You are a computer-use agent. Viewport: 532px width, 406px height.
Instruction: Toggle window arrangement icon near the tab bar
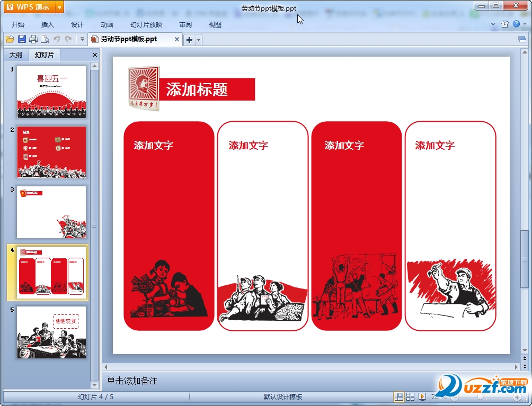coord(522,39)
